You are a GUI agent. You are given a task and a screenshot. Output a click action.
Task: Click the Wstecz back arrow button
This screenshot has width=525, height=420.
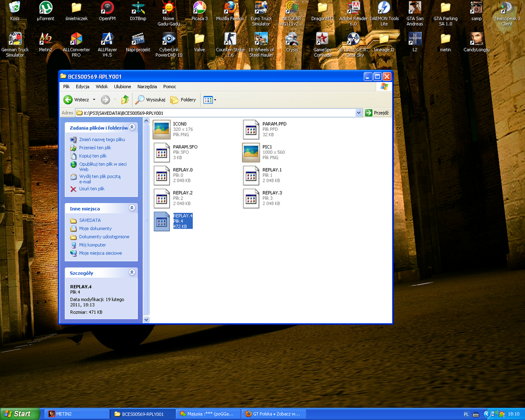click(68, 99)
